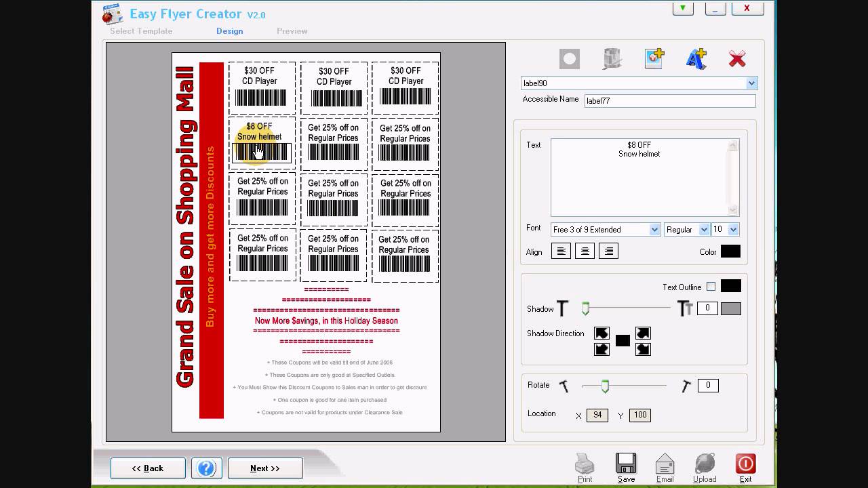The height and width of the screenshot is (488, 868).
Task: Click the Location X value field
Action: click(x=597, y=415)
